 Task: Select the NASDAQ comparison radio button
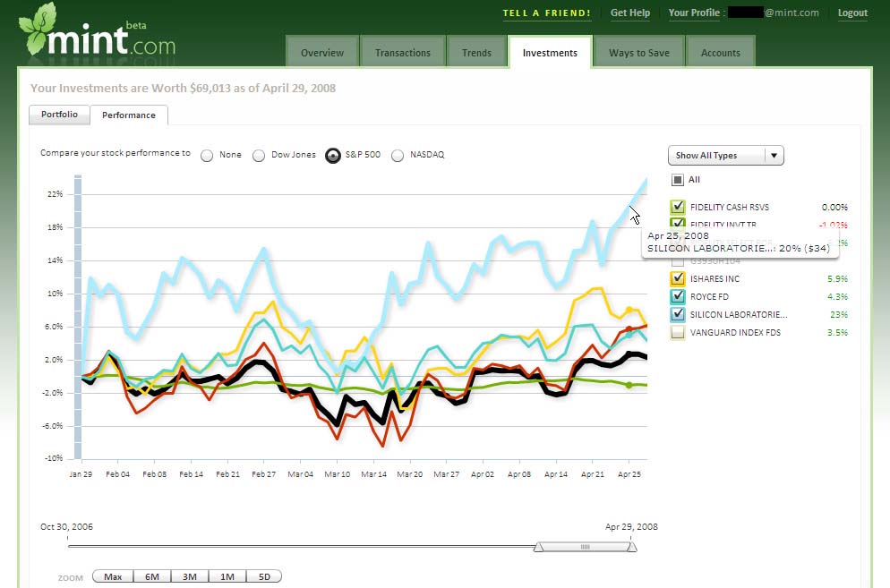397,155
